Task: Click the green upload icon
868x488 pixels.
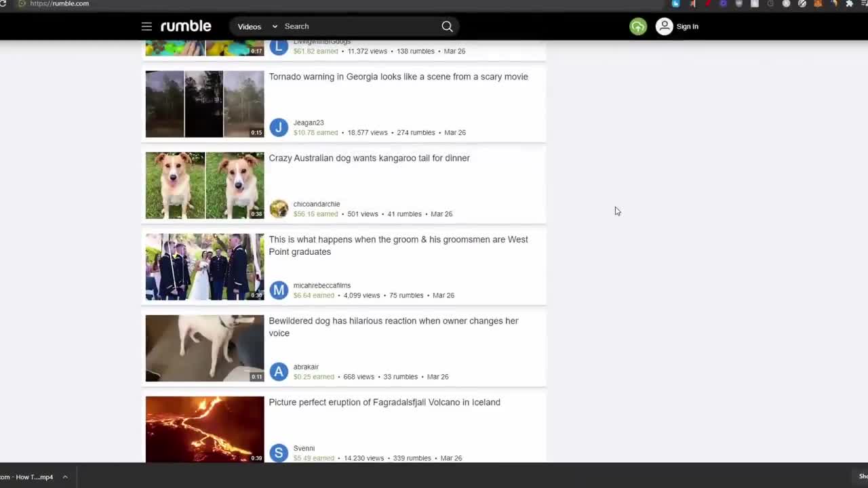Action: [638, 26]
